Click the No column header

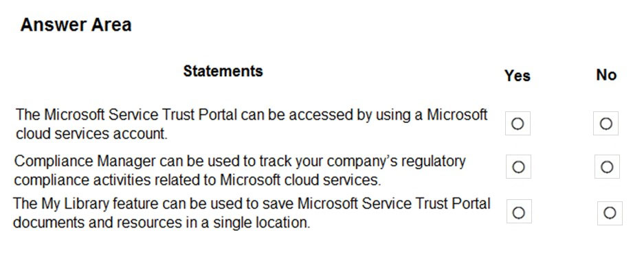point(606,75)
